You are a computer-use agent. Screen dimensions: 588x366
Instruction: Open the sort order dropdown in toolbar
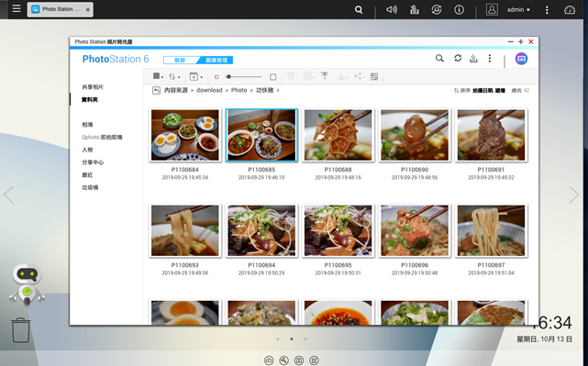[174, 76]
